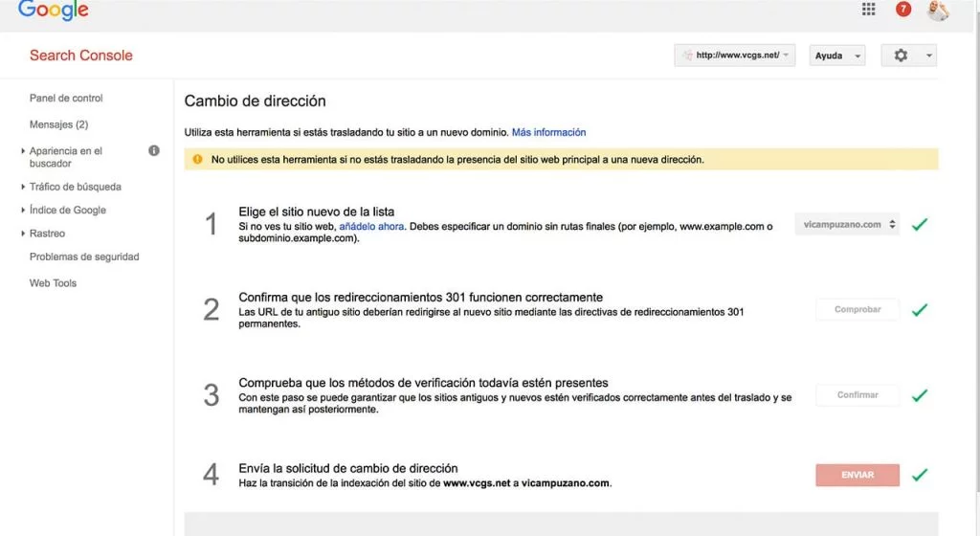Click the Google logo

coord(54,10)
